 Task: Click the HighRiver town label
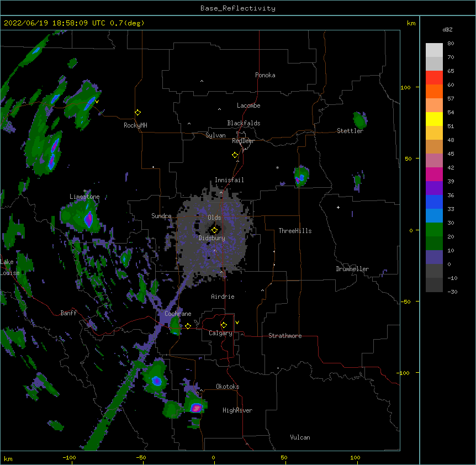coord(237,410)
